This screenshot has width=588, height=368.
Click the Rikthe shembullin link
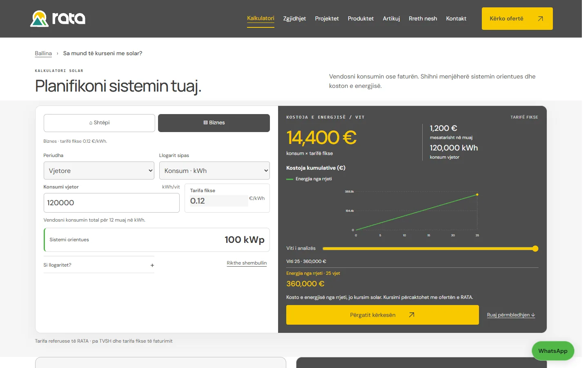247,263
